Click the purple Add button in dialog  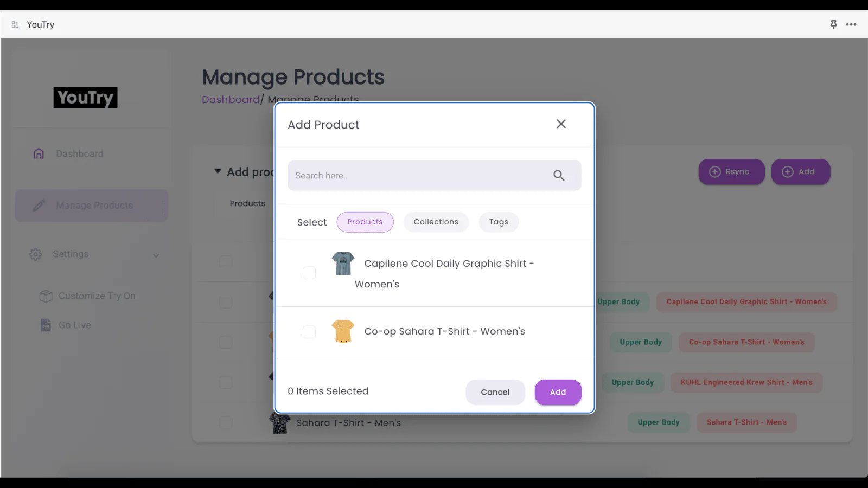click(558, 392)
